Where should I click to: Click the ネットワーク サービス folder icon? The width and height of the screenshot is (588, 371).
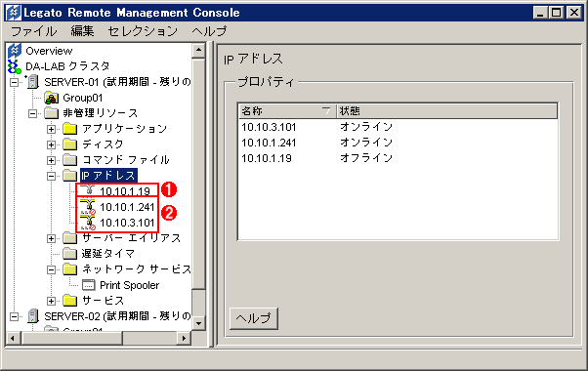pos(69,269)
